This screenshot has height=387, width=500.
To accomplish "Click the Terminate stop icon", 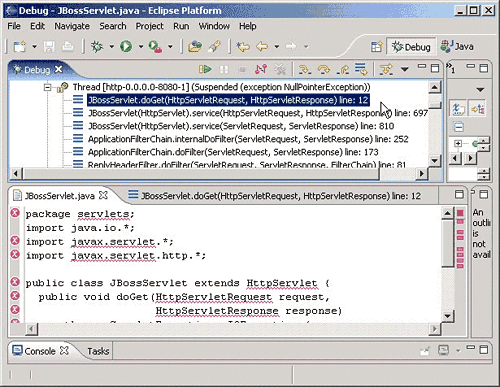I will click(242, 69).
